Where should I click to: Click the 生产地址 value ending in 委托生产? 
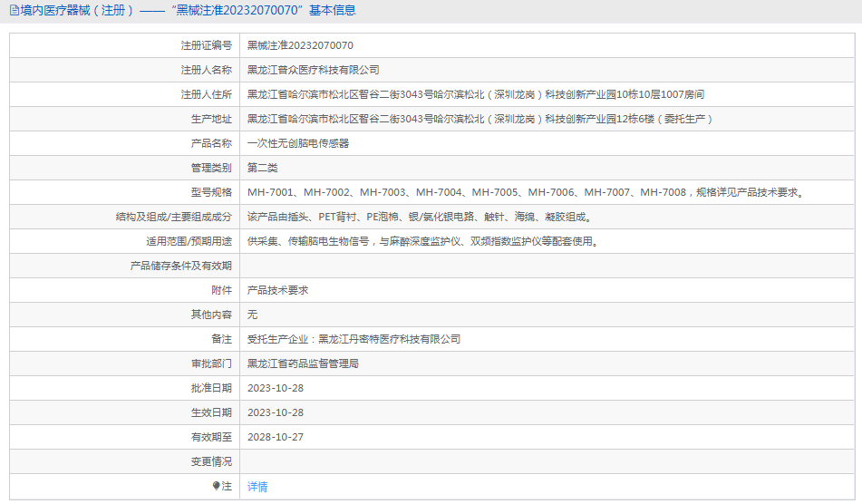pyautogui.click(x=479, y=119)
